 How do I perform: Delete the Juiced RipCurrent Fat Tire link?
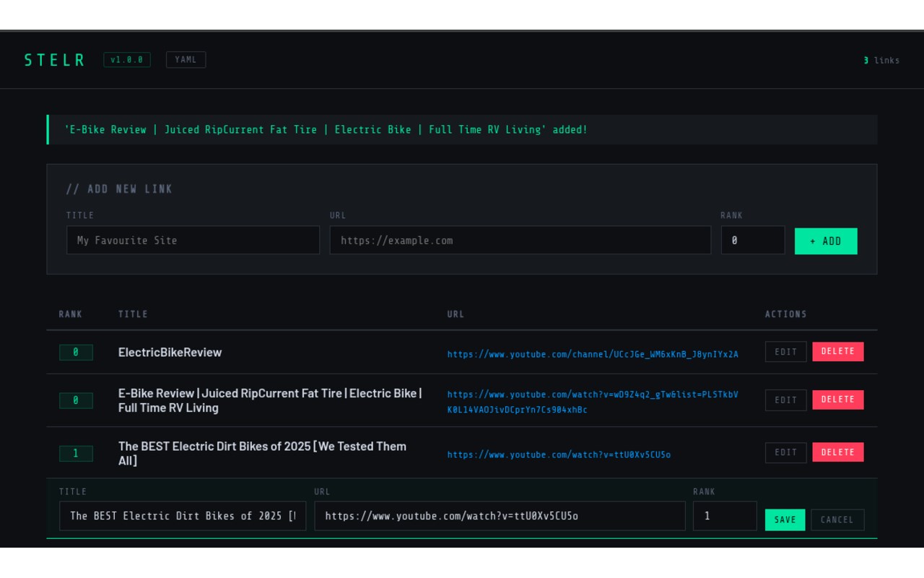coord(838,400)
